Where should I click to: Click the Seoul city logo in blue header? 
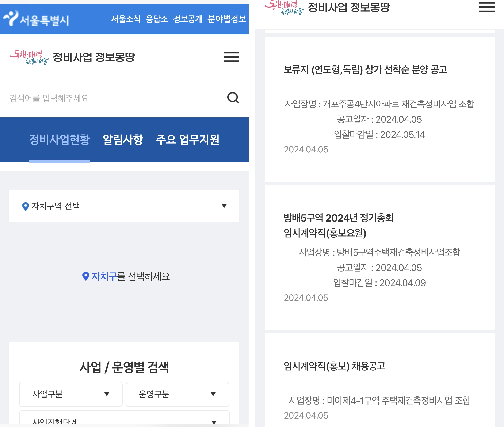36,19
